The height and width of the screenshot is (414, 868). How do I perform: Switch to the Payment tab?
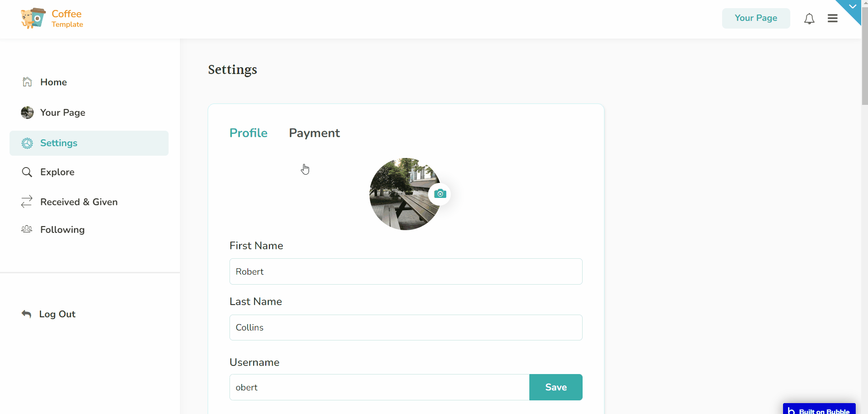click(314, 133)
